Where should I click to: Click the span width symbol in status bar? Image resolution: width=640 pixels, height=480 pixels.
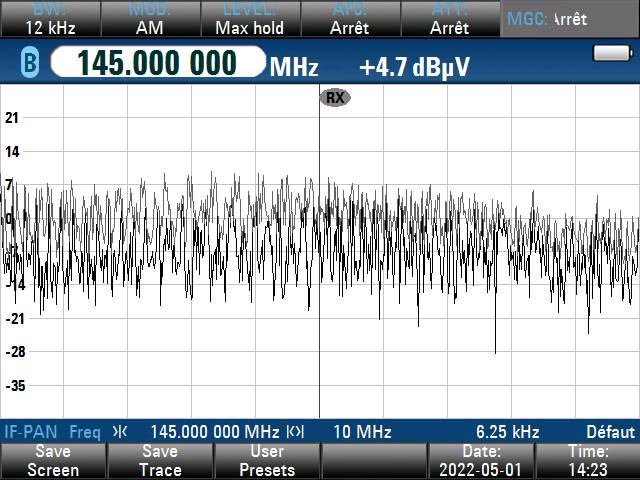click(x=295, y=432)
